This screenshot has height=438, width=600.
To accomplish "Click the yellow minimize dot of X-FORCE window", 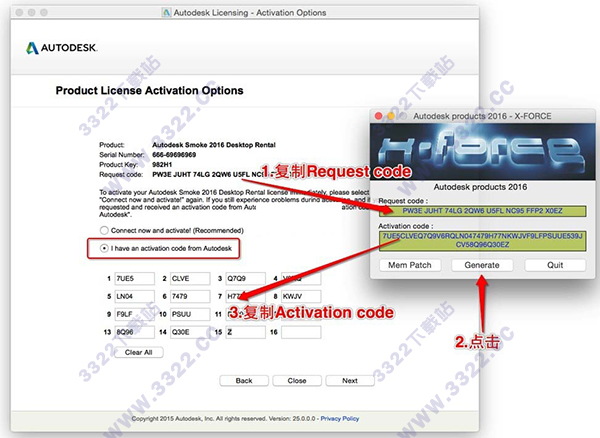I will (x=391, y=116).
